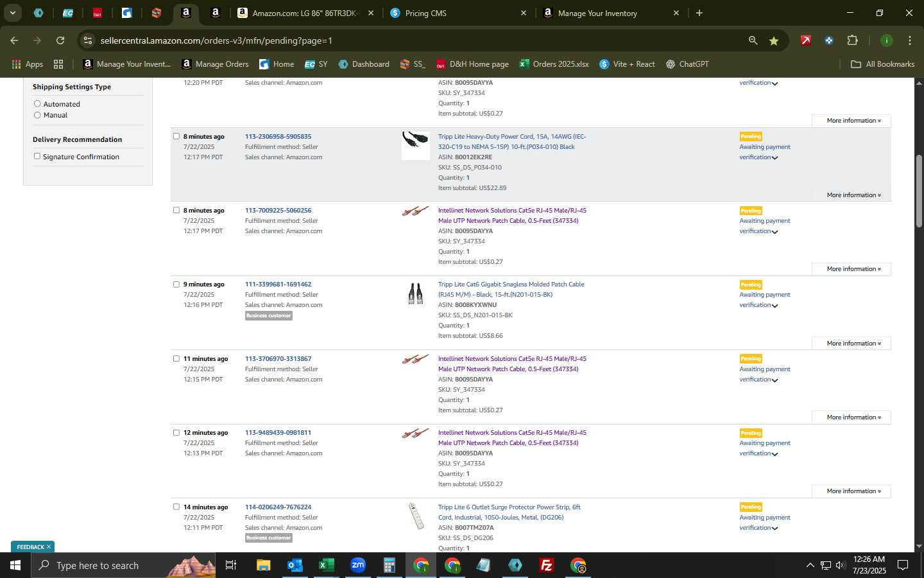Open Vite + React bookmark

pyautogui.click(x=627, y=64)
